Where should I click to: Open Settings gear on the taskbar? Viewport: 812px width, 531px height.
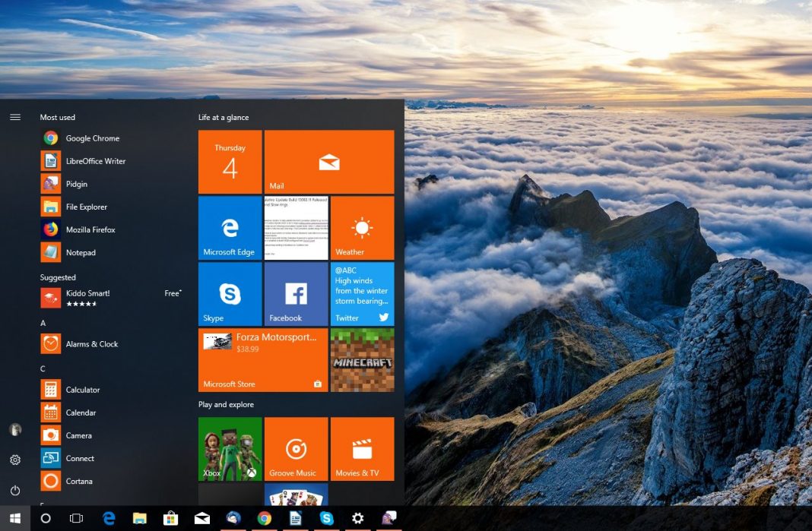tap(357, 518)
